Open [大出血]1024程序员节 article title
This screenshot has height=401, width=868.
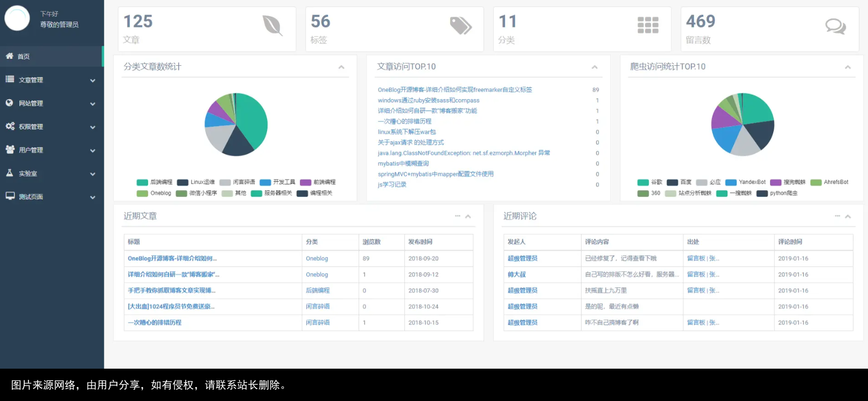[x=171, y=307]
